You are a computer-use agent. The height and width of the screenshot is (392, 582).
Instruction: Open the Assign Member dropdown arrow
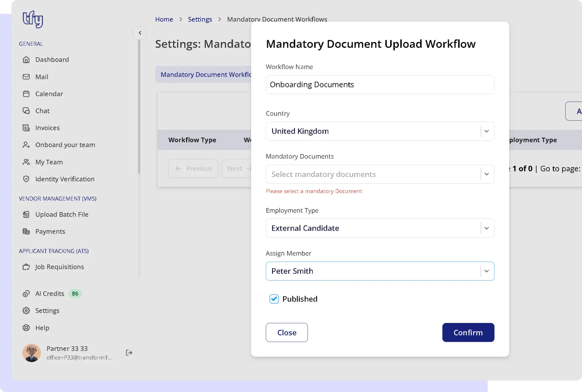(x=487, y=271)
